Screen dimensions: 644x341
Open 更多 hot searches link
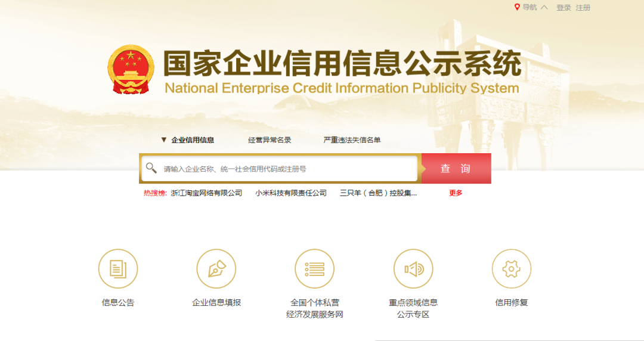point(456,193)
